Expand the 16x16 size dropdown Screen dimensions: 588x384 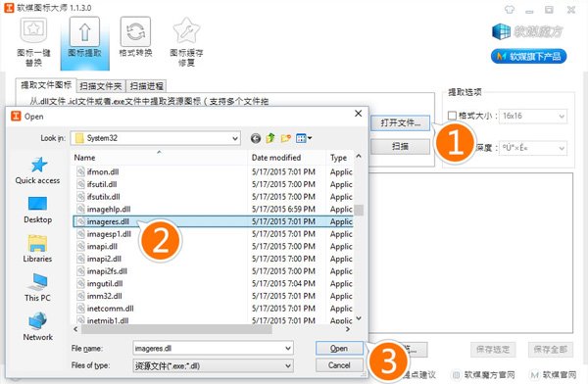click(x=562, y=117)
